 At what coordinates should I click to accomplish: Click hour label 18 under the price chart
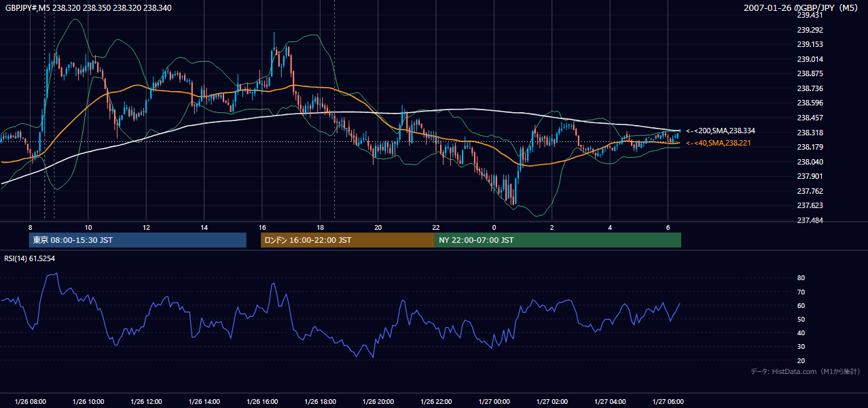[x=320, y=227]
